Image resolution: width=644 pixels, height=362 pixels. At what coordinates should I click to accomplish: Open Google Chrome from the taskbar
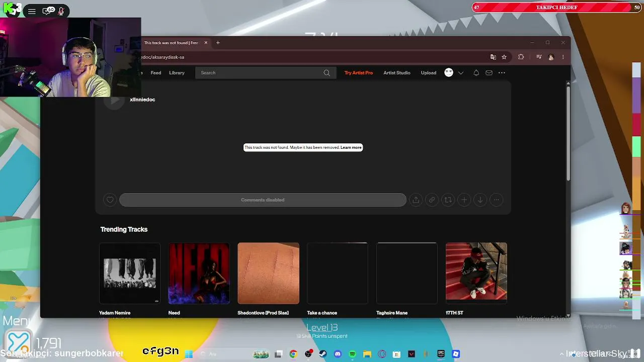click(293, 354)
